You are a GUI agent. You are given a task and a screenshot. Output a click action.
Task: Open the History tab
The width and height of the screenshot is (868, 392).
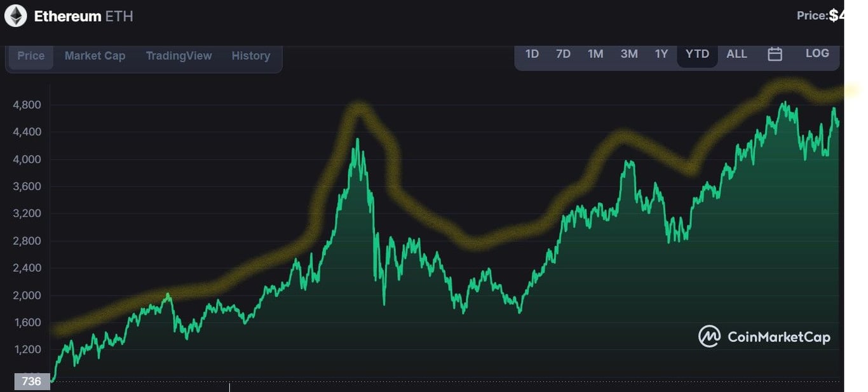click(250, 56)
